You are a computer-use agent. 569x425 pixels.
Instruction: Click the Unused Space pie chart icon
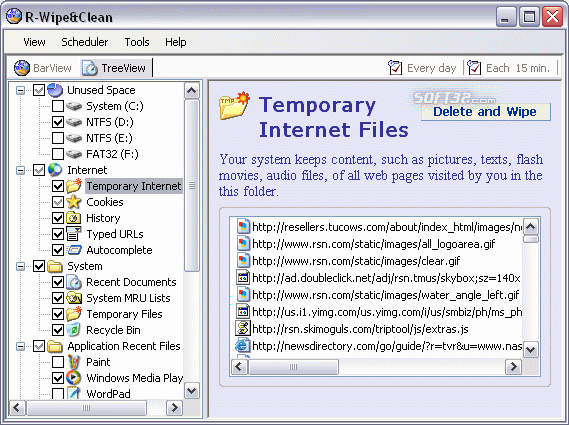click(55, 90)
